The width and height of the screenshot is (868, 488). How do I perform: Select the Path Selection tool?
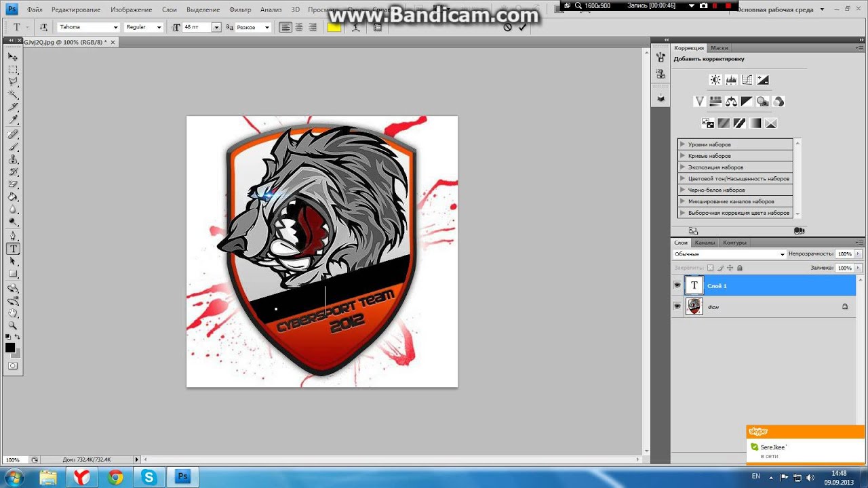pyautogui.click(x=13, y=262)
